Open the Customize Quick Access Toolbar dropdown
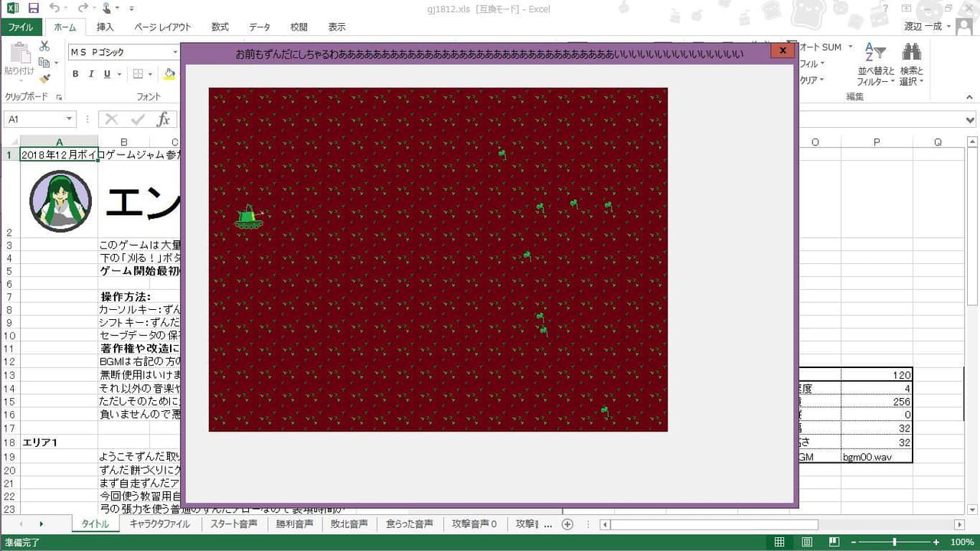Image resolution: width=980 pixels, height=551 pixels. click(132, 8)
